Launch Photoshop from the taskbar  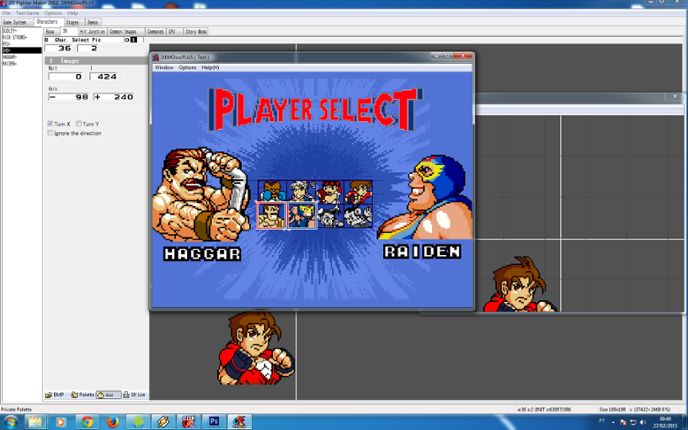214,422
